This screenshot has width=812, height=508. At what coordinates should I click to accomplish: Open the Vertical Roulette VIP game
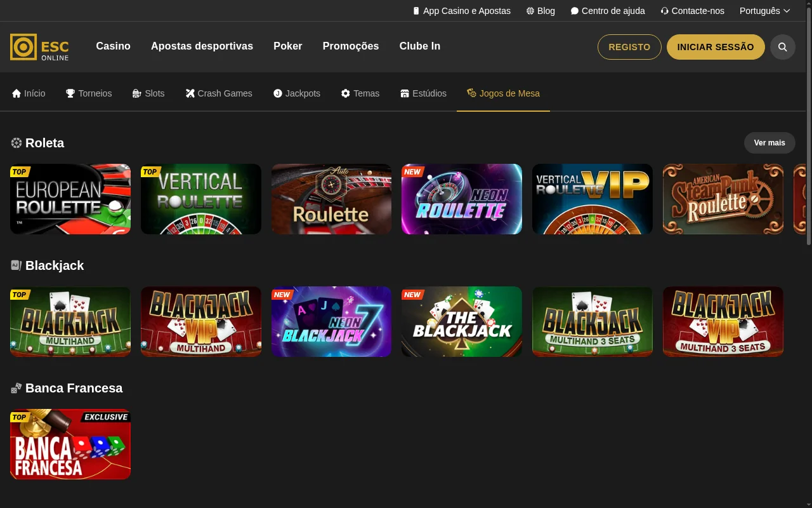pyautogui.click(x=593, y=199)
